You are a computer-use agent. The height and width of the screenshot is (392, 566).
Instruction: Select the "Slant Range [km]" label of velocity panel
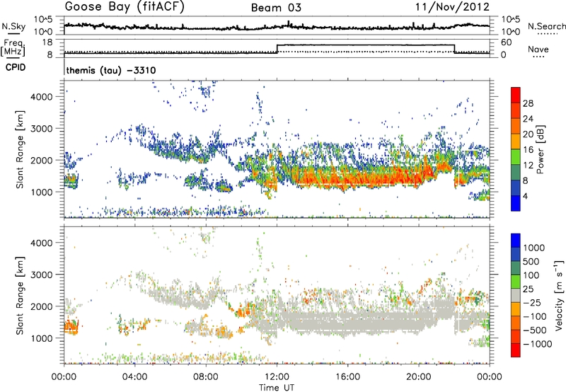point(20,296)
